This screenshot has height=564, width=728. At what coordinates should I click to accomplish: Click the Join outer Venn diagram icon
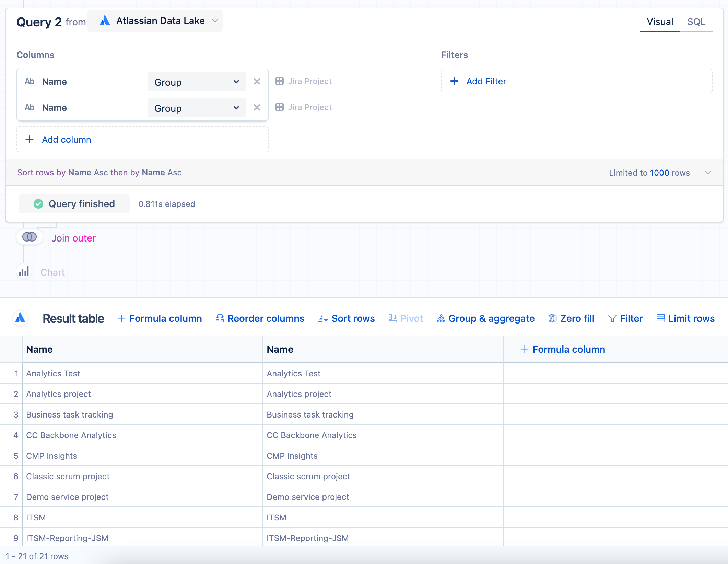pos(30,237)
